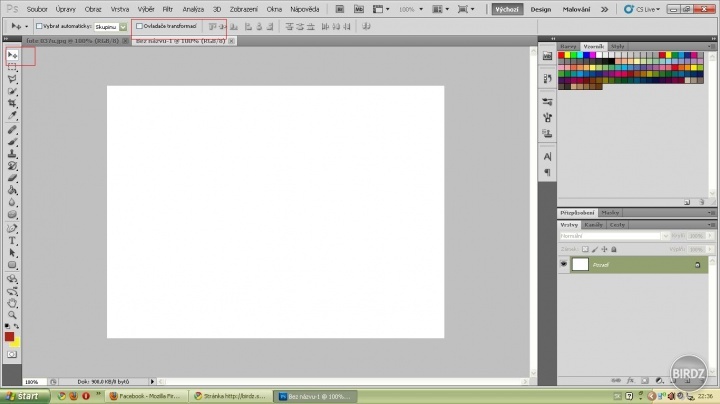Open the CS Live dropdown
This screenshot has height=404, width=720.
coord(642,9)
